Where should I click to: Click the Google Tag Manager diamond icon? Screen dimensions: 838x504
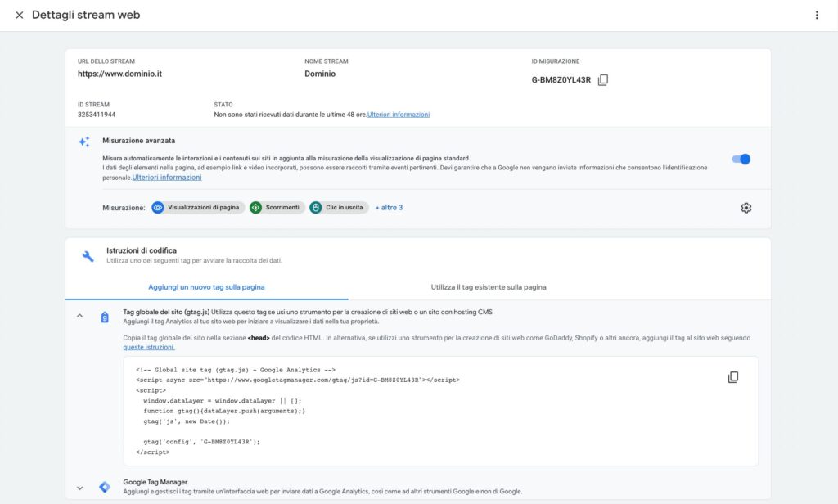[x=105, y=487]
